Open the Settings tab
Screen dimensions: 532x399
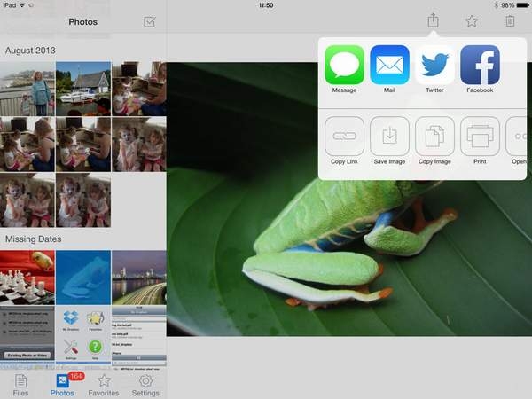(x=145, y=386)
